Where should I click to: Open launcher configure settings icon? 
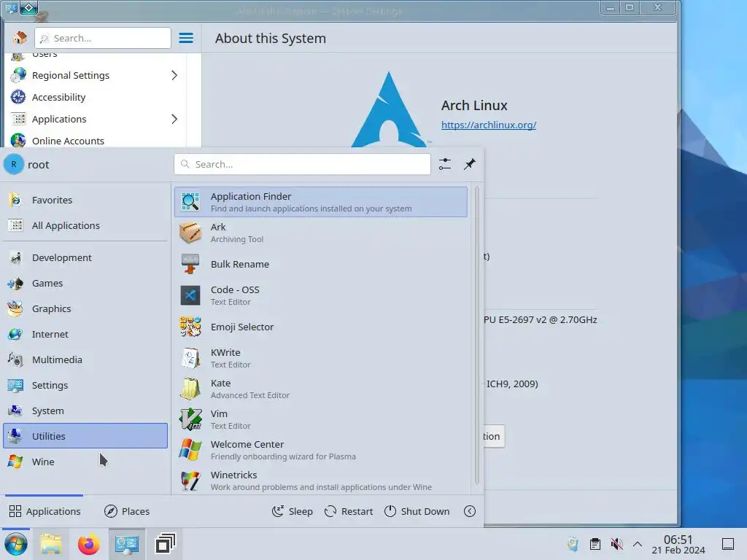(x=445, y=164)
